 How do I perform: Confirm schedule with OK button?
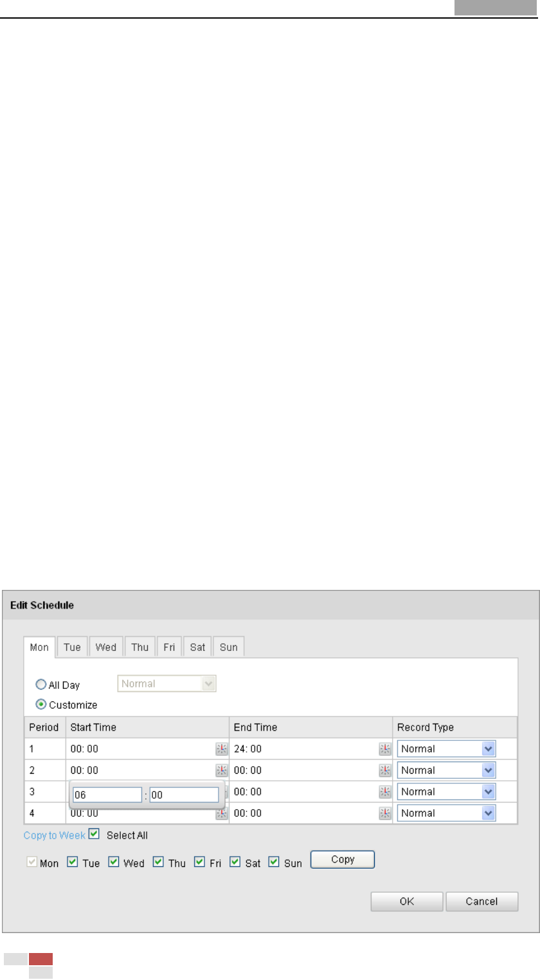tap(406, 902)
